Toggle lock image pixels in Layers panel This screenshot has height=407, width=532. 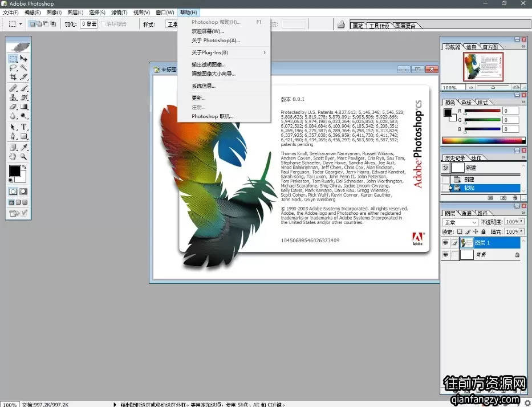tap(468, 231)
